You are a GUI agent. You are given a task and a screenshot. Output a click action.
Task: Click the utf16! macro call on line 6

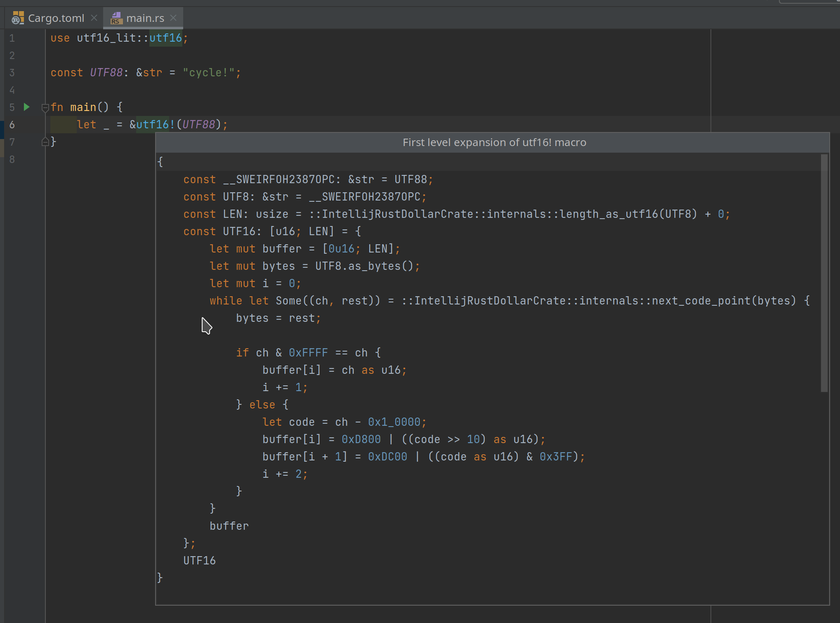(153, 124)
